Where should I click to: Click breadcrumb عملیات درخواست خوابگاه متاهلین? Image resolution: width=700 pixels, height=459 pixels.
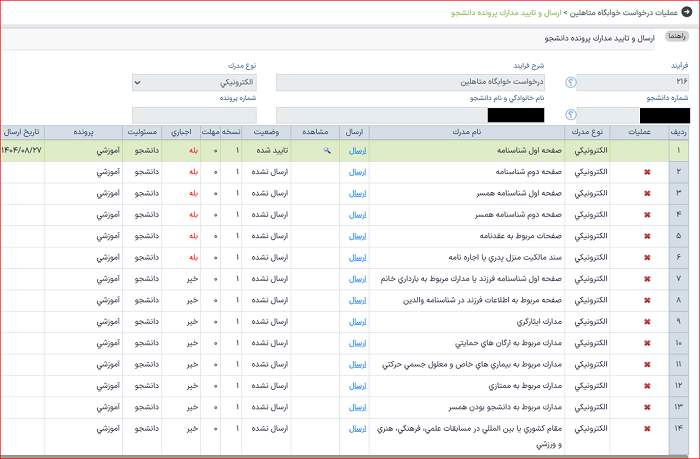coord(625,13)
